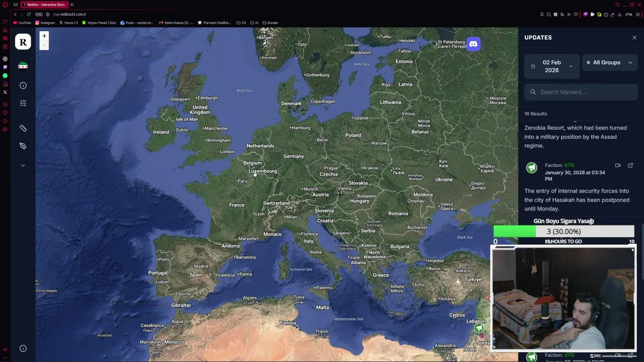
Task: Click the browser forward button
Action: [x=22, y=14]
